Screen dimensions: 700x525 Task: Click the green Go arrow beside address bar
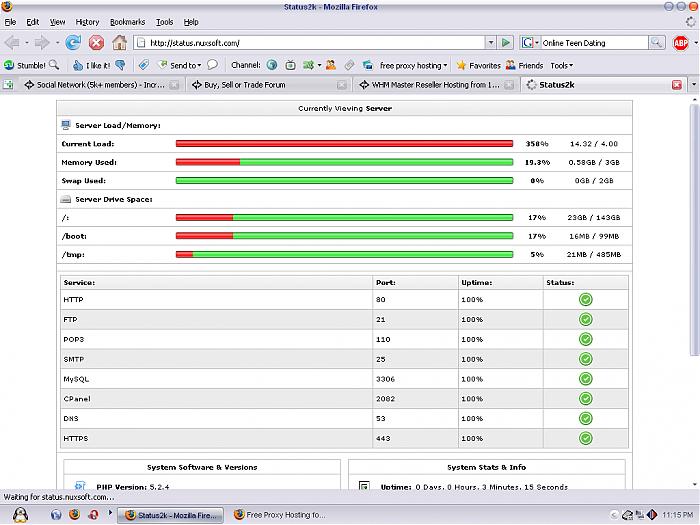tap(507, 43)
